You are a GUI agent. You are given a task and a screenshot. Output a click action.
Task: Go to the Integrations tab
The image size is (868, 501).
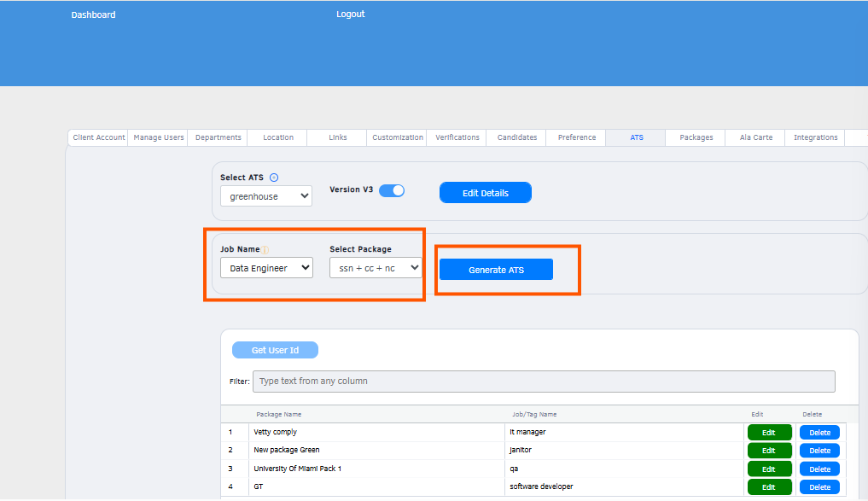click(x=815, y=137)
